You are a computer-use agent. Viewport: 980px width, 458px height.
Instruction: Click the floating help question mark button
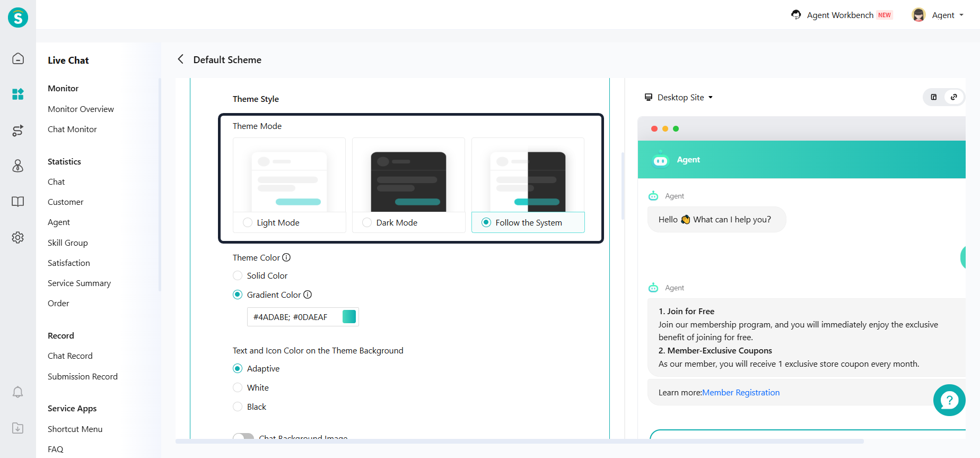coord(949,400)
